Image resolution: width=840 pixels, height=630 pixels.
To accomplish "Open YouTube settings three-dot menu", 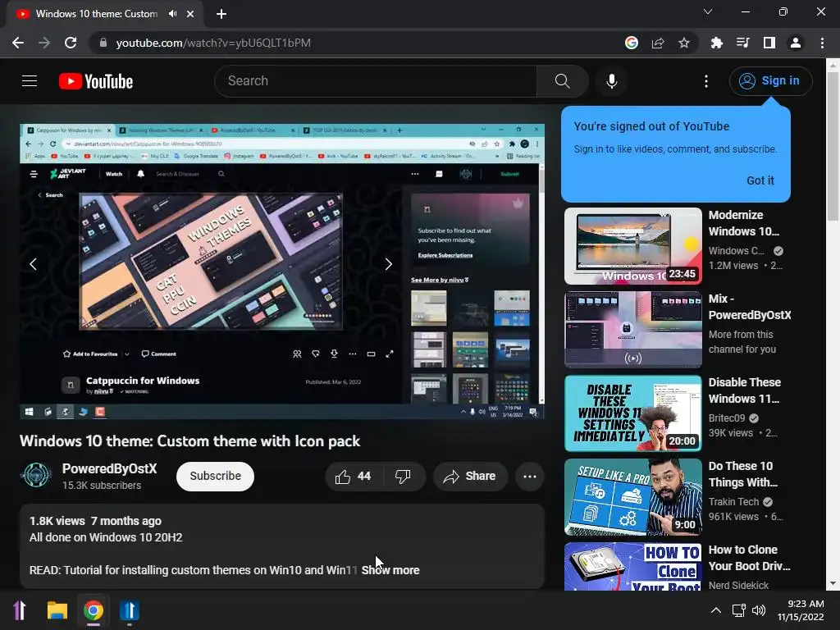I will click(706, 81).
